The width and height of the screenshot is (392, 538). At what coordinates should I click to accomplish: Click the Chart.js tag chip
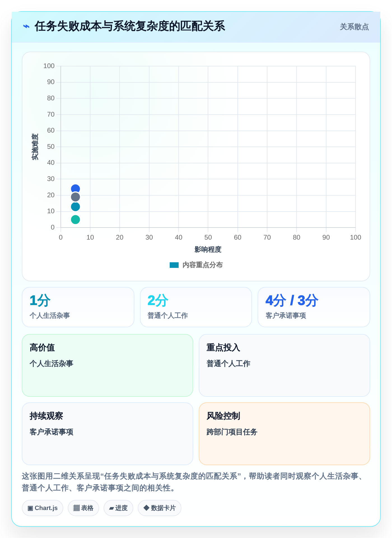tap(43, 508)
